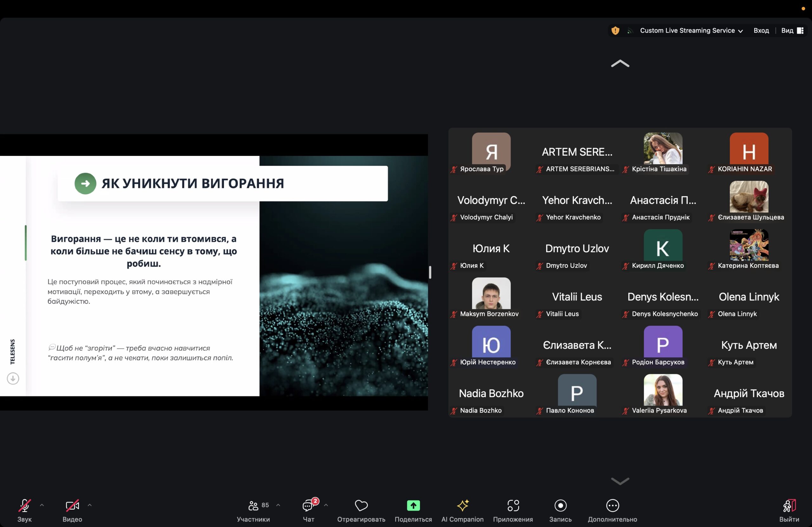This screenshot has height=527, width=812.
Task: Expand audio options arrow beside Sound
Action: [42, 505]
